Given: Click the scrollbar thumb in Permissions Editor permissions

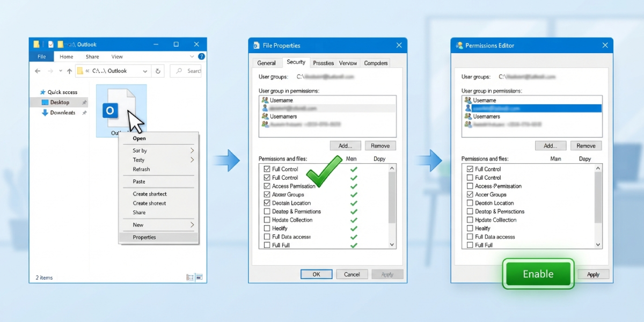Looking at the screenshot, I should (598, 198).
